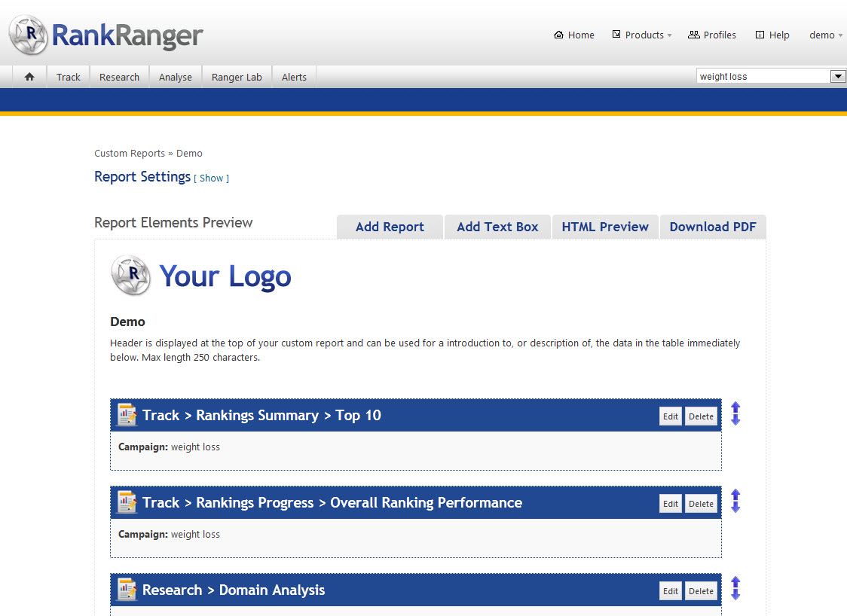The width and height of the screenshot is (847, 616).
Task: Click the Add Report tab
Action: coord(390,227)
